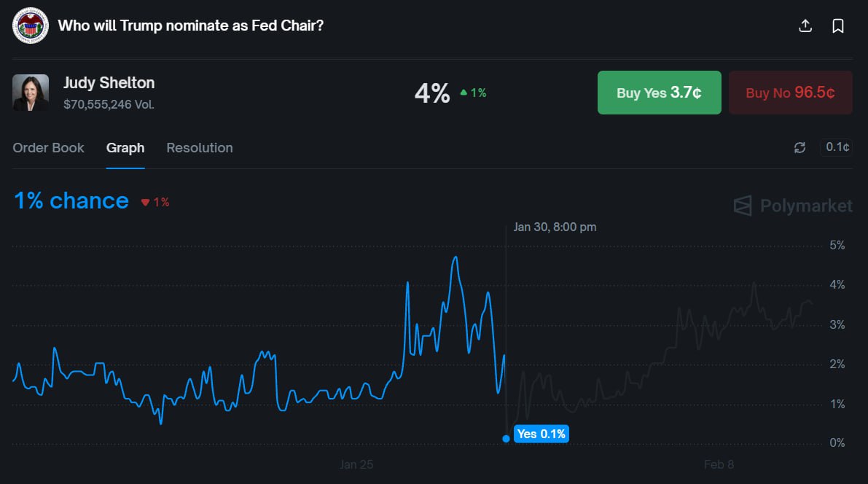Select the Graph tab
Viewport: 868px width, 484px height.
[125, 148]
